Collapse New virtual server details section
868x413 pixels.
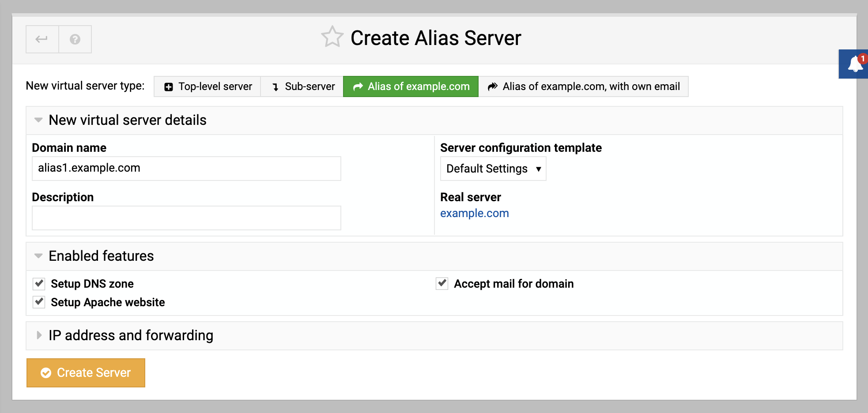[x=38, y=120]
